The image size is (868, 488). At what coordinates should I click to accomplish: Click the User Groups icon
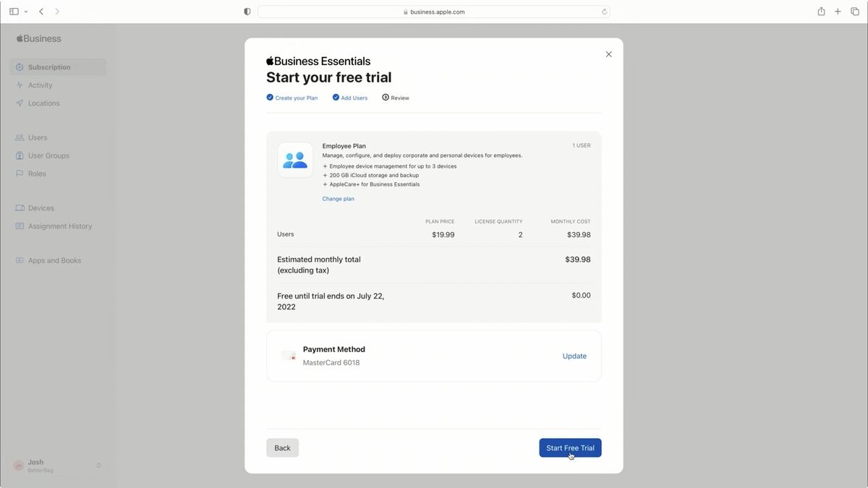pyautogui.click(x=20, y=155)
